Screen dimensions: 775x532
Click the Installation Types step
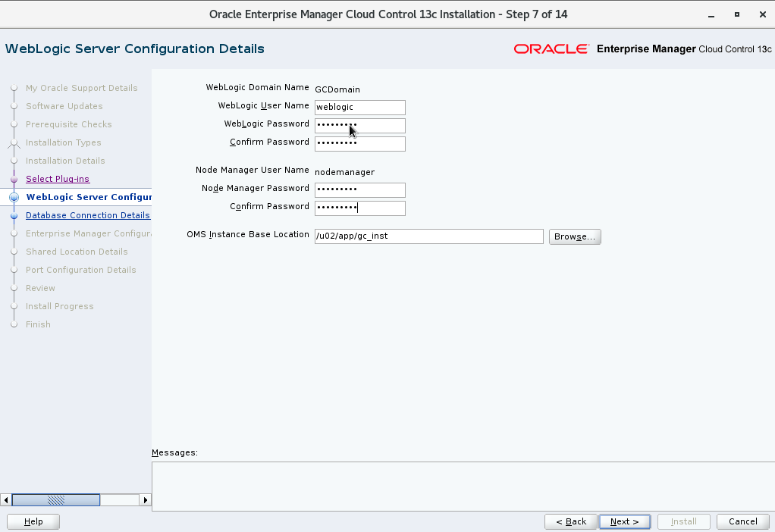tap(63, 142)
